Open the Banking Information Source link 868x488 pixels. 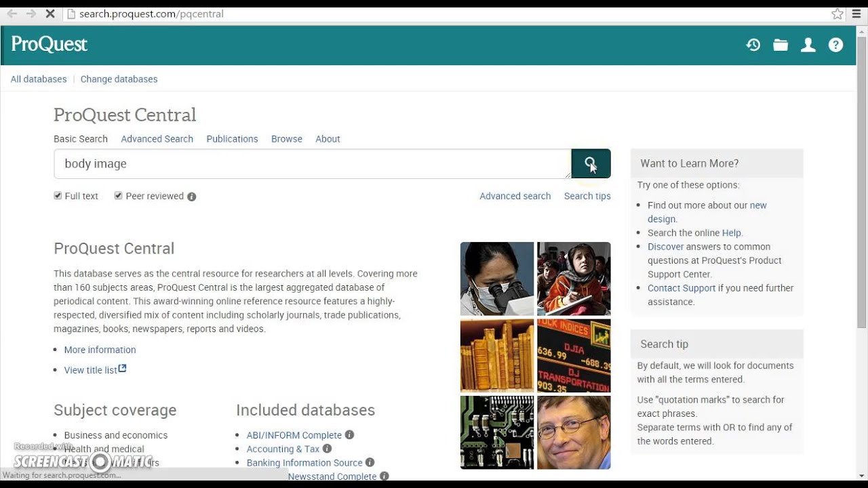[x=304, y=463]
